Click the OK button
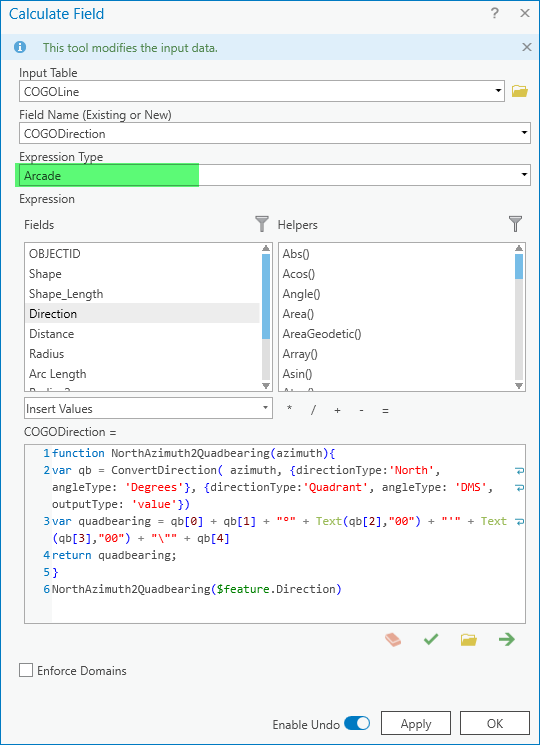The width and height of the screenshot is (540, 745). [x=494, y=723]
